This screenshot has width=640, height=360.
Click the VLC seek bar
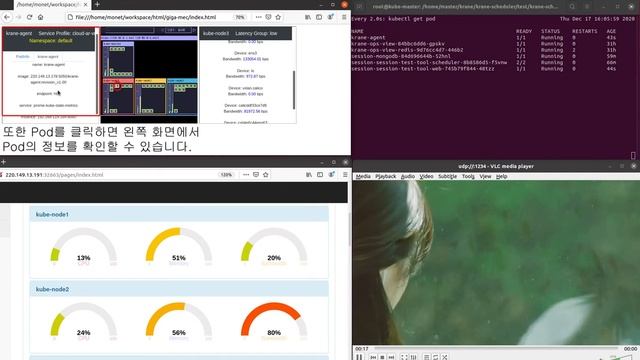click(x=496, y=349)
